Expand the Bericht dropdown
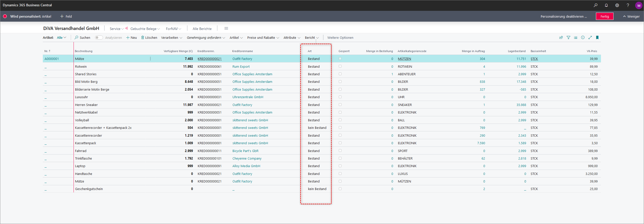Image resolution: width=644 pixels, height=224 pixels. [312, 38]
